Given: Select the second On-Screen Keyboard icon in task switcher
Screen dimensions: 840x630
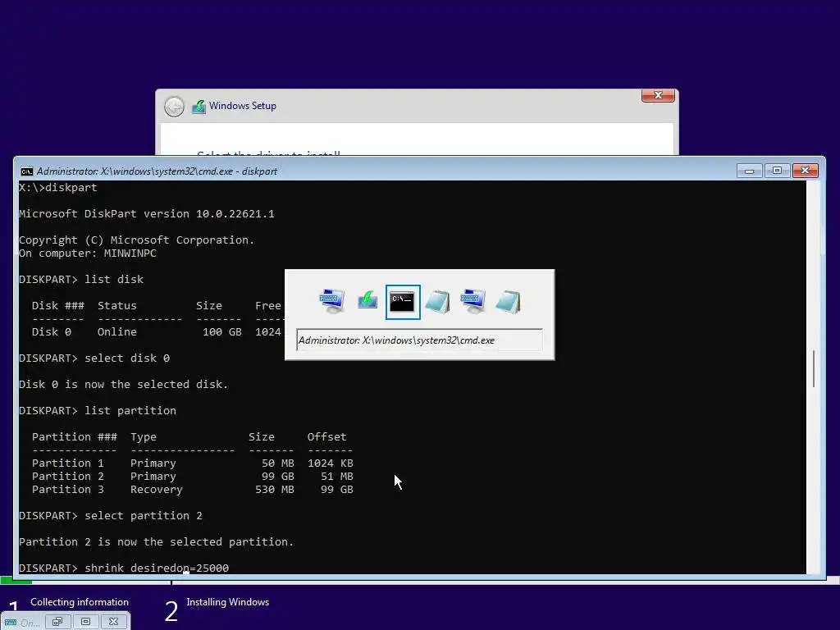Looking at the screenshot, I should [473, 302].
